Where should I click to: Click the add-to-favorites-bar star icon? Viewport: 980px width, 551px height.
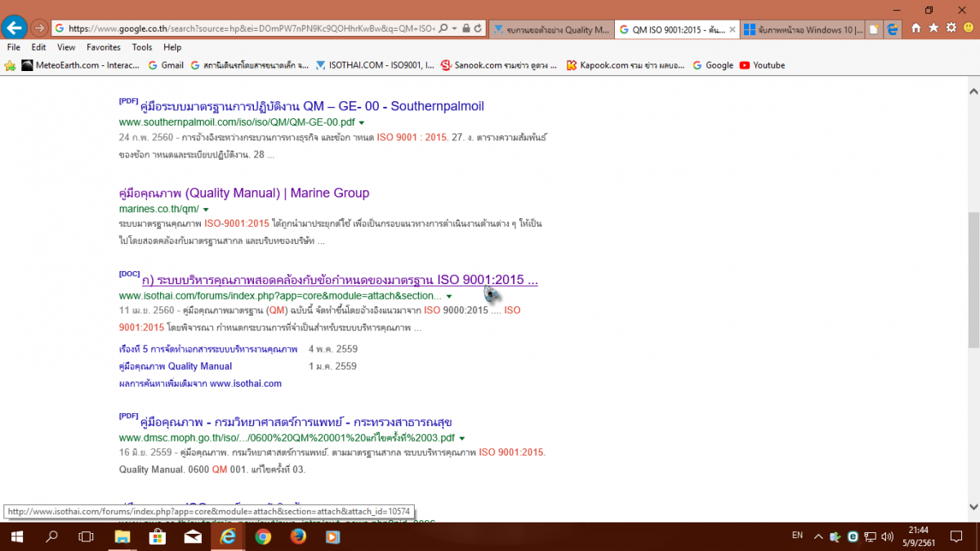[x=10, y=65]
